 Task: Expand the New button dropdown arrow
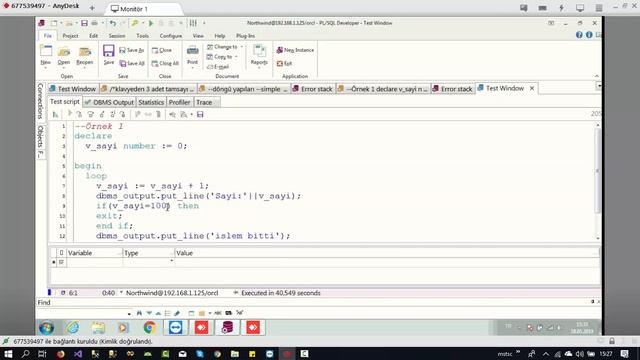(x=46, y=68)
